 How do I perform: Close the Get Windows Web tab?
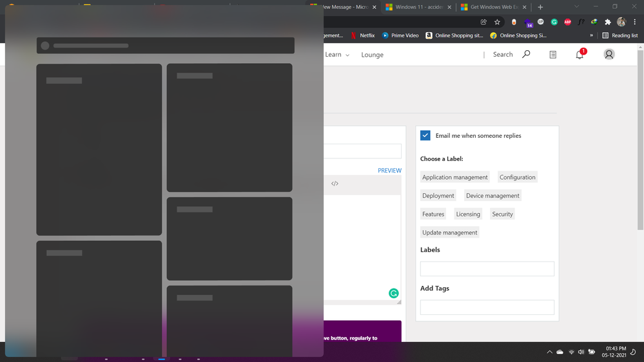pos(525,7)
